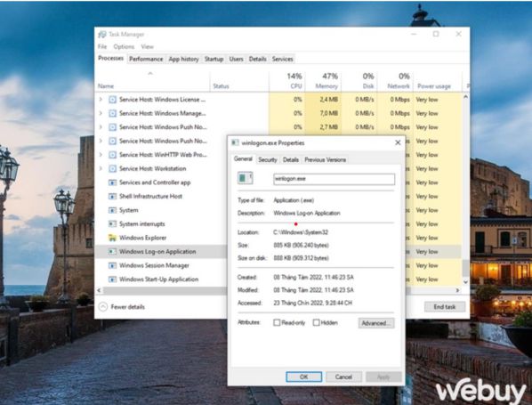Click the winlogon.exe Properties title icon
Screen dimensions: 532x405
(x=235, y=143)
